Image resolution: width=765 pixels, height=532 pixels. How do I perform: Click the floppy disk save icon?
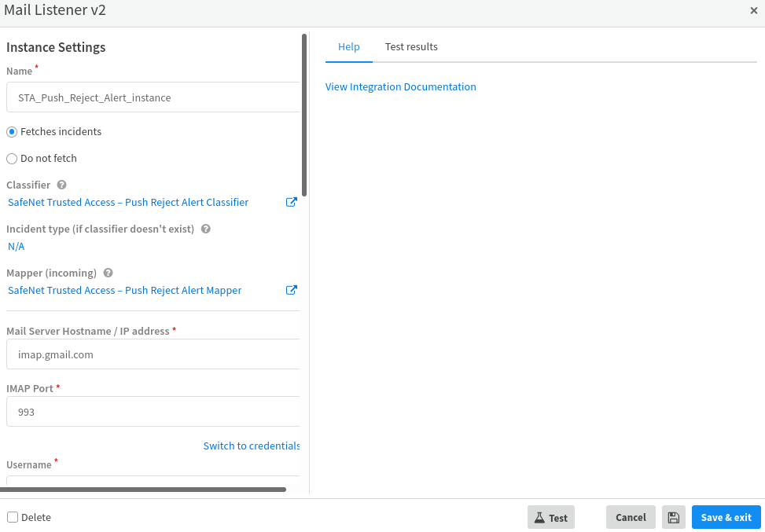click(x=673, y=517)
